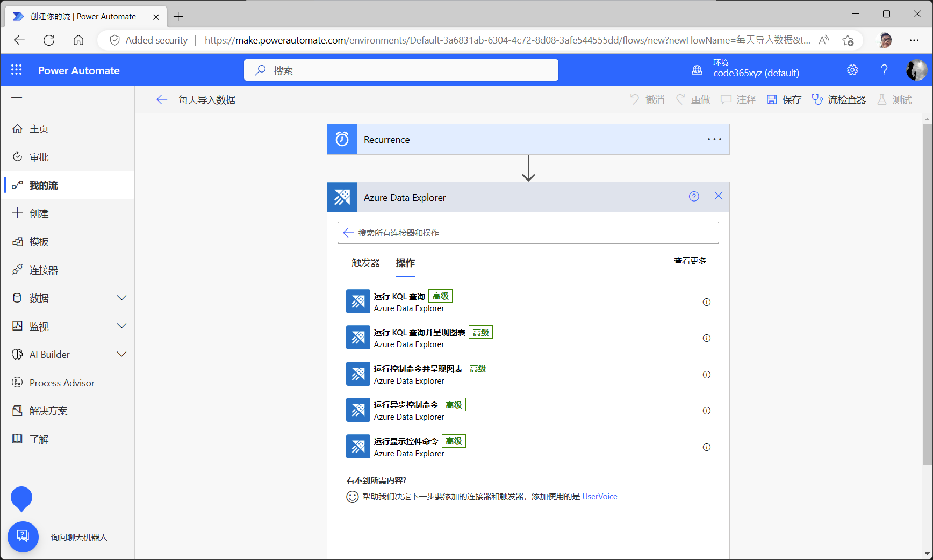
Task: Show info for 运行异步控制命令 action
Action: point(707,411)
